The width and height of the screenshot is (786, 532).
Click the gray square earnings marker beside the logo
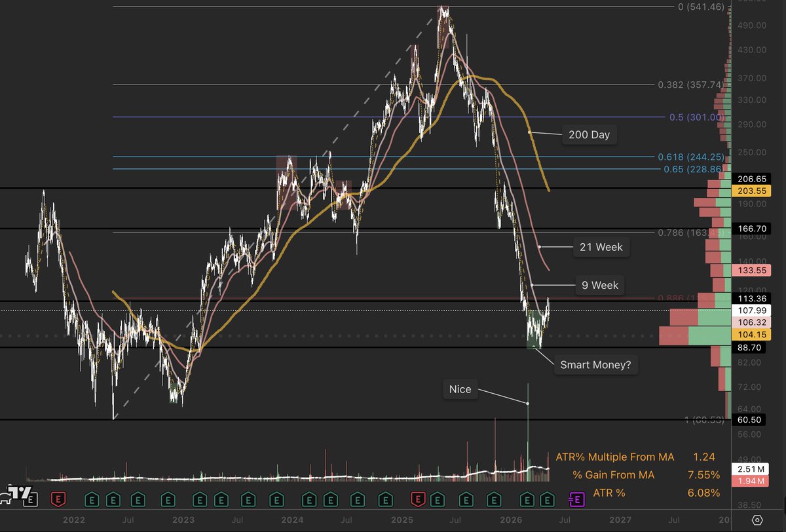31,499
